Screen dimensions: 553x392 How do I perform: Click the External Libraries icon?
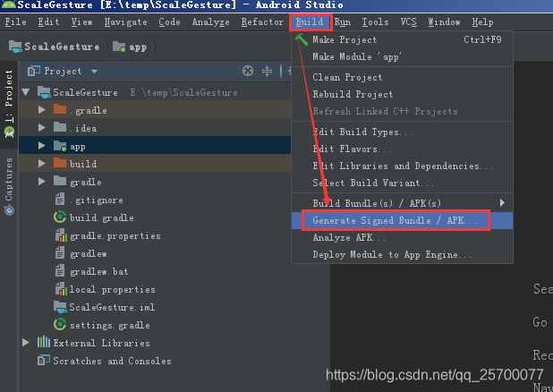44,342
